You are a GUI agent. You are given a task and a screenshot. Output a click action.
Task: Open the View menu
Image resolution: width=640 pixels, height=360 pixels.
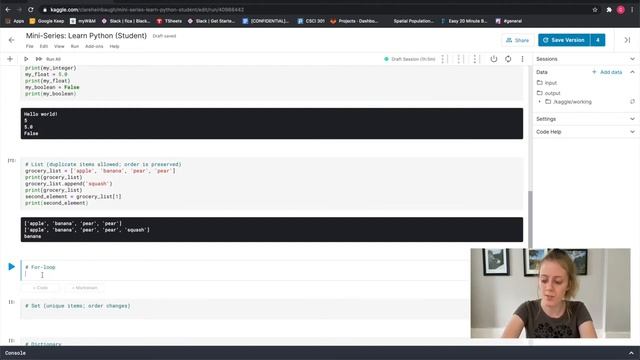coord(59,46)
